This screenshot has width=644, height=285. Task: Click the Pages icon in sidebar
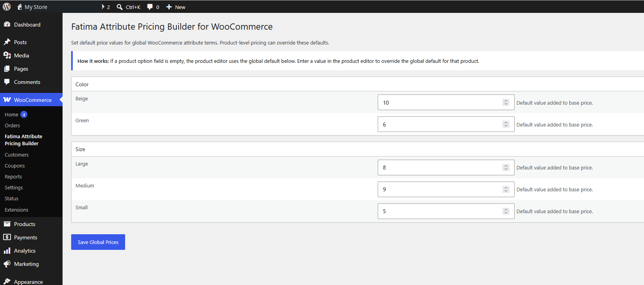7,69
